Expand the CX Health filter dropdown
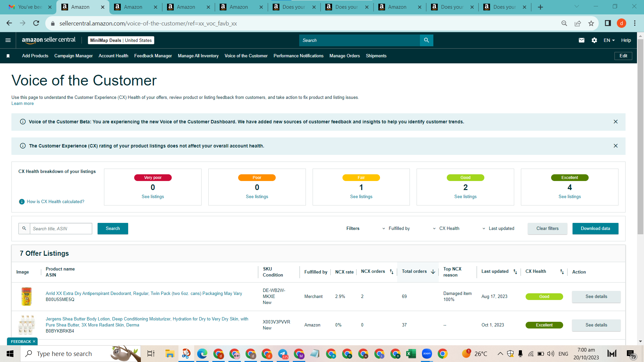Screen dimensions: 644x362 pyautogui.click(x=446, y=229)
